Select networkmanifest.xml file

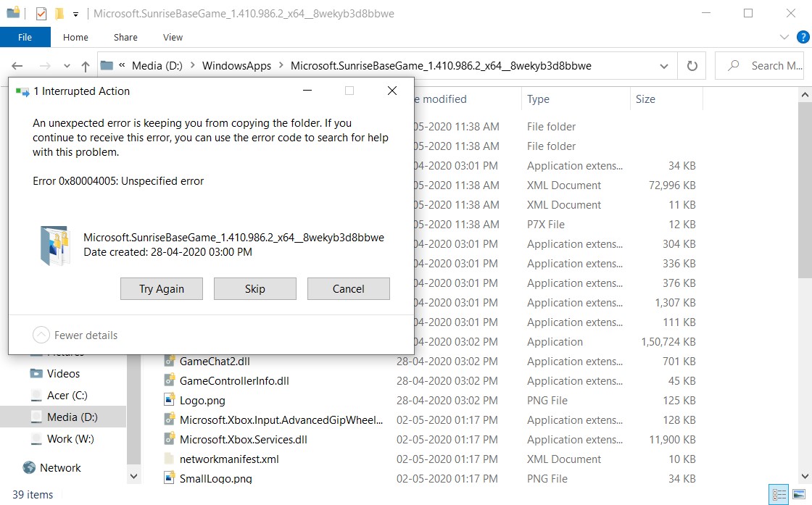click(229, 459)
